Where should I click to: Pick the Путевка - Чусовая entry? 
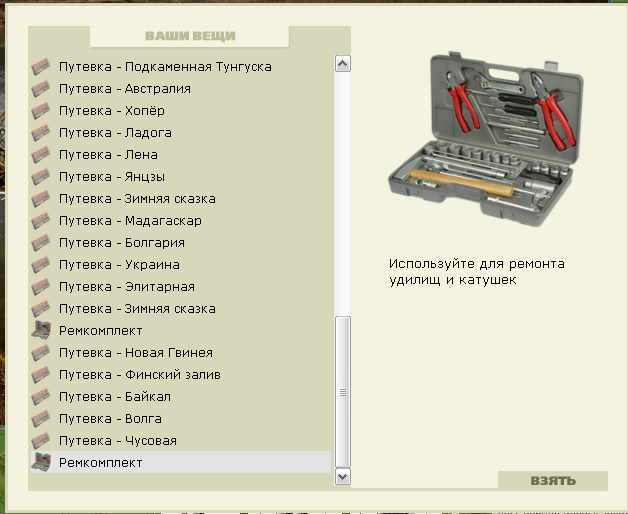pos(181,441)
